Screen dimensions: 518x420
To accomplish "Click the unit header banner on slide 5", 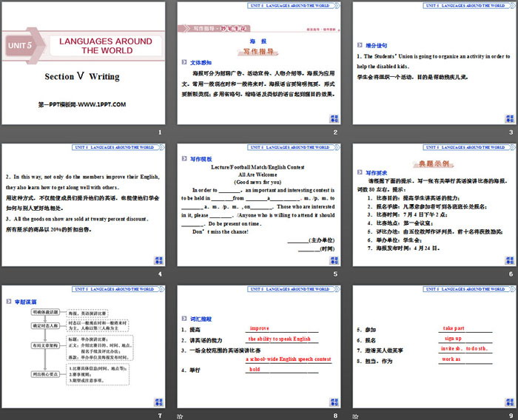I will click(293, 147).
